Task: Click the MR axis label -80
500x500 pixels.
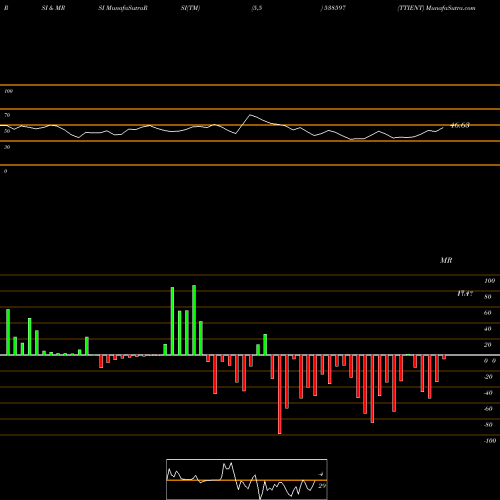Action: [488, 425]
